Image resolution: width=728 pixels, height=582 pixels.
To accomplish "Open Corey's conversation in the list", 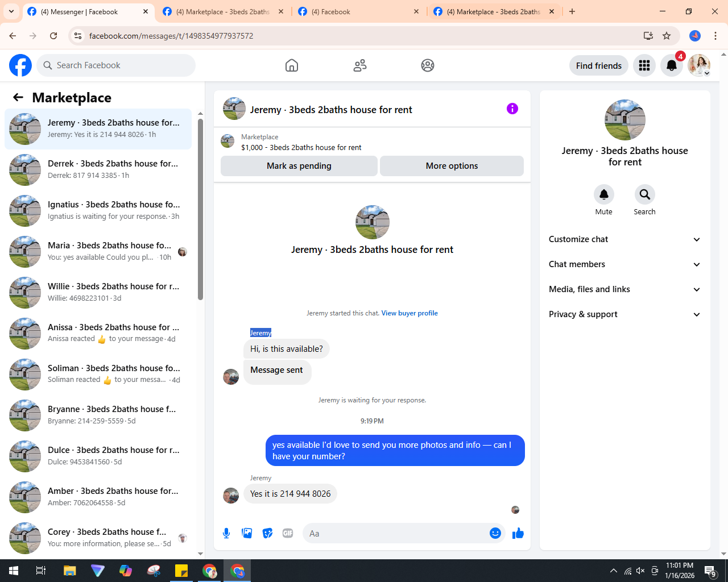I will (x=98, y=538).
